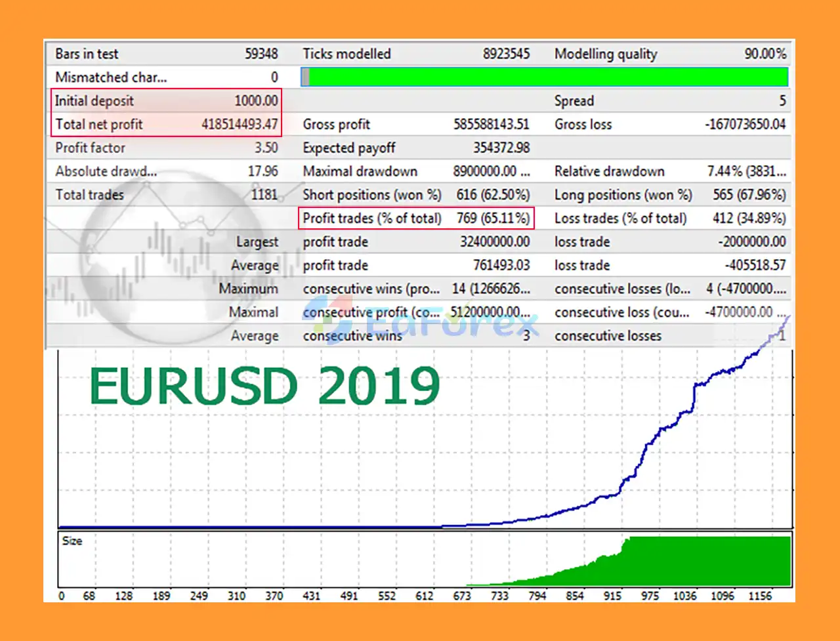This screenshot has height=641, width=840.
Task: Click the Ticks modelled count 8923545
Action: tap(506, 54)
